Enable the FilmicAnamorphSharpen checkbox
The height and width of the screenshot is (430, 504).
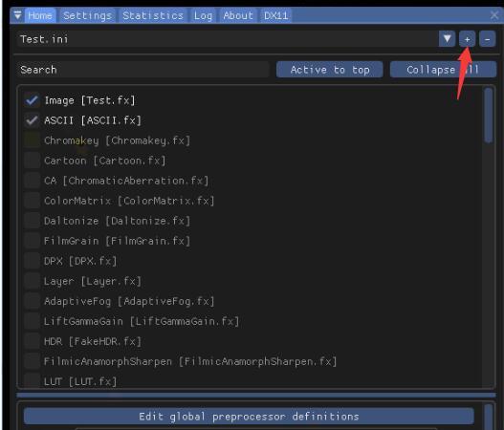click(32, 361)
